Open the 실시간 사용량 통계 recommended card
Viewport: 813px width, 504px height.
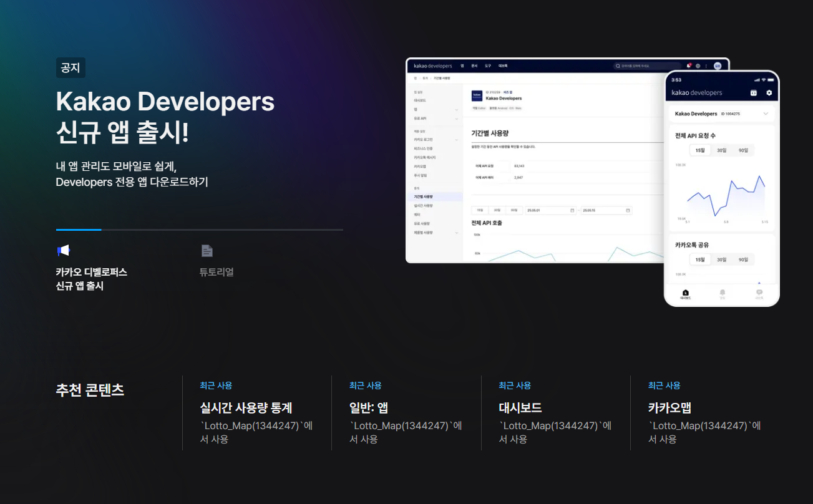[257, 412]
